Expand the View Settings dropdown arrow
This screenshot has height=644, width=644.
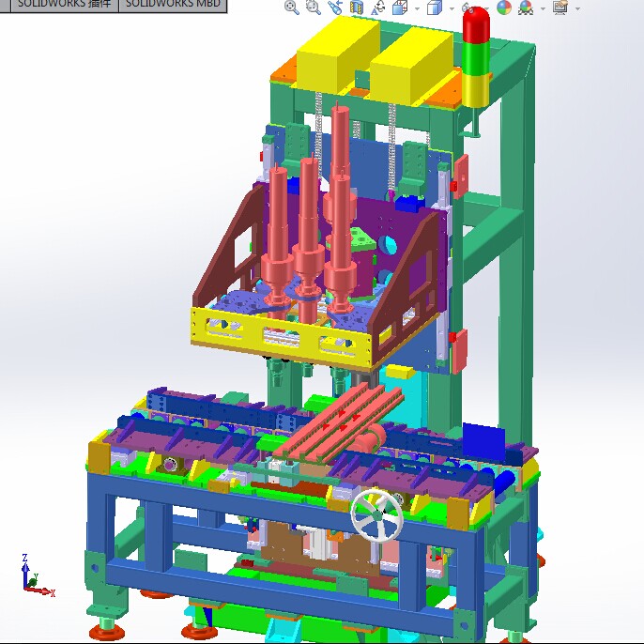(577, 8)
